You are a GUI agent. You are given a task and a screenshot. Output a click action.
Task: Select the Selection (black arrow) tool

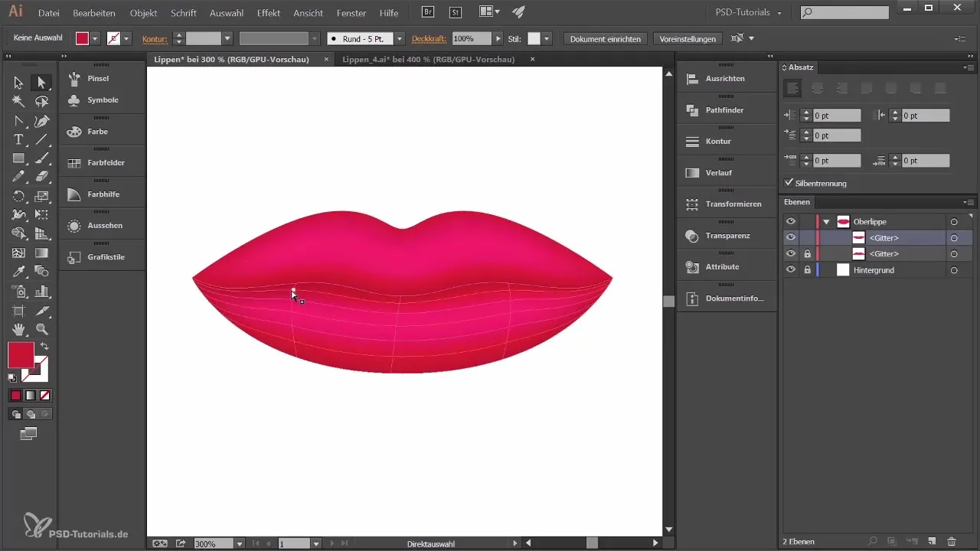click(x=18, y=83)
